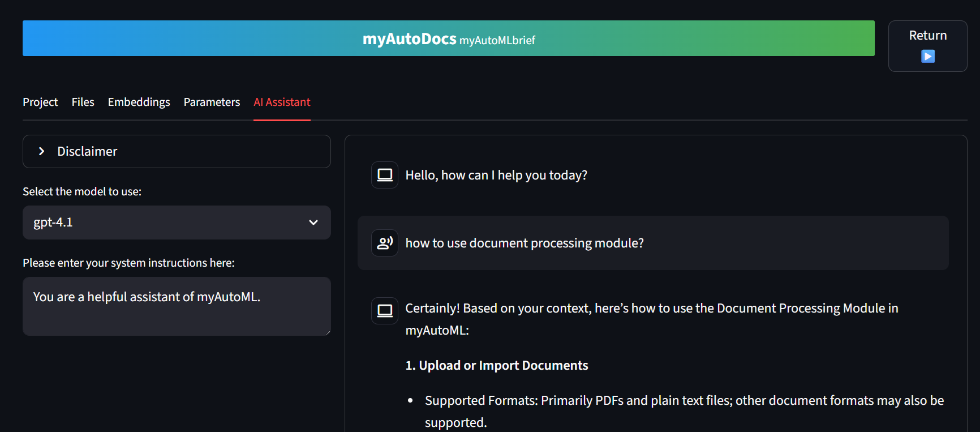This screenshot has height=432, width=980.
Task: Select the AI Assistant tab
Action: coord(282,102)
